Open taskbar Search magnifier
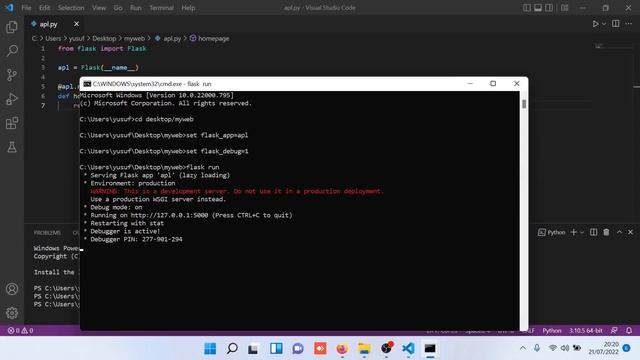 click(232, 349)
